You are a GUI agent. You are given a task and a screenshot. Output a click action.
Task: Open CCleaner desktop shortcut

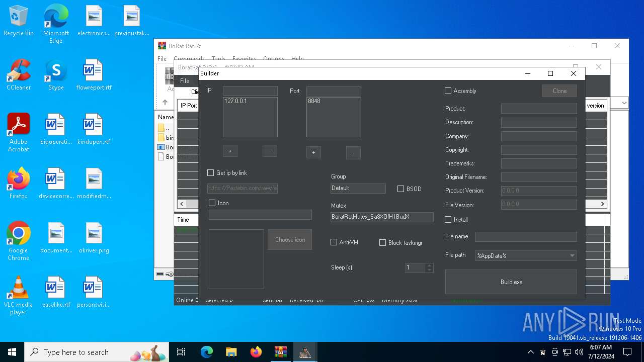point(19,75)
